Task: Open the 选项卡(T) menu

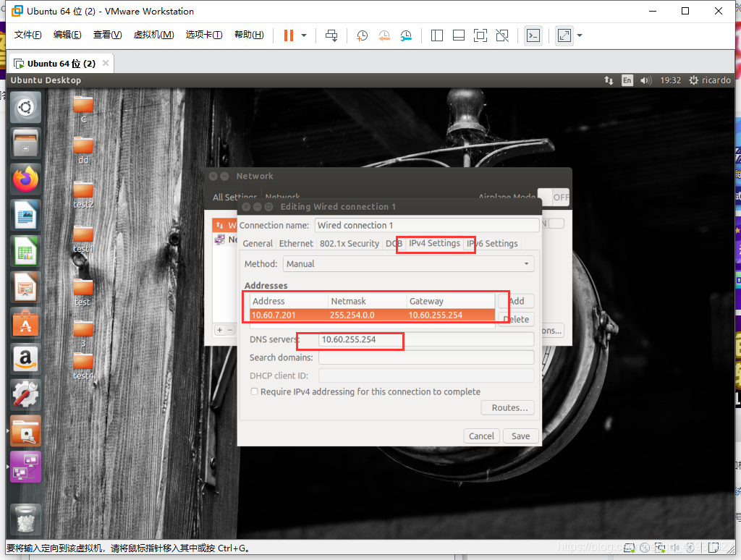Action: (x=204, y=35)
